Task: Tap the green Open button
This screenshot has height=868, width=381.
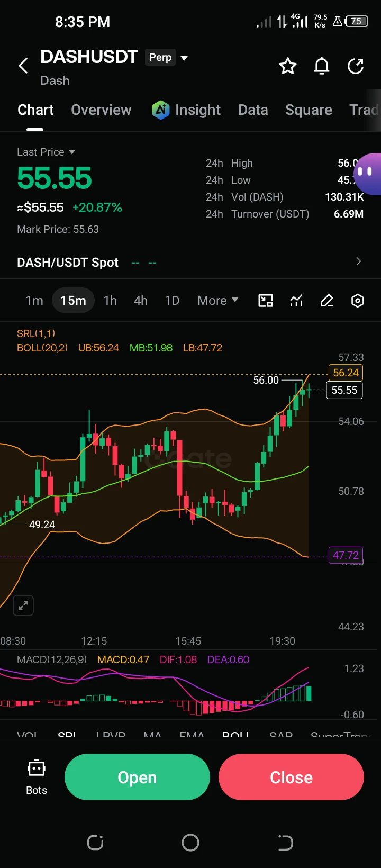Action: click(137, 777)
